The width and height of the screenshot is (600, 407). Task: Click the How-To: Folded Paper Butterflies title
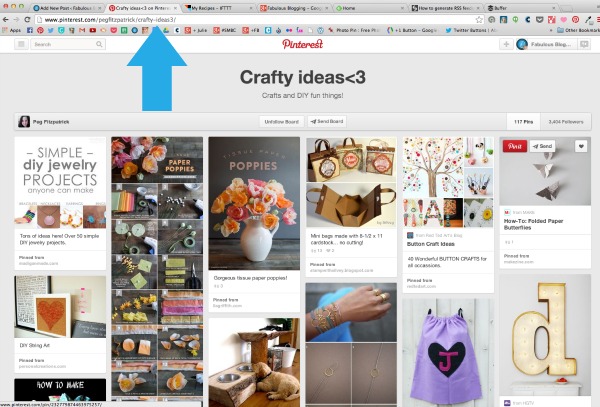point(533,224)
